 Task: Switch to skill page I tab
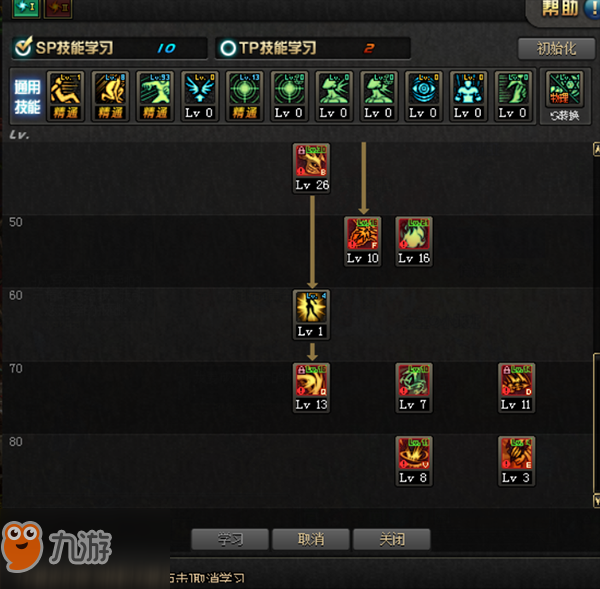26,8
